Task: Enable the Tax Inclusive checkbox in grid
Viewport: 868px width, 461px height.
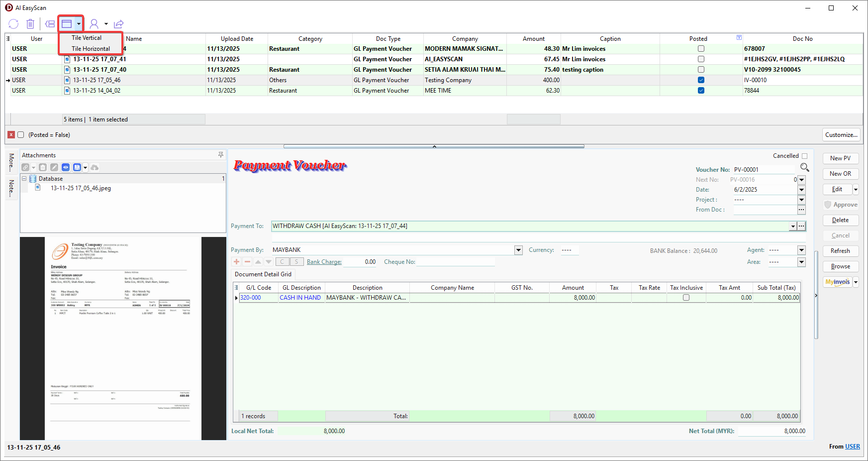Action: point(686,298)
